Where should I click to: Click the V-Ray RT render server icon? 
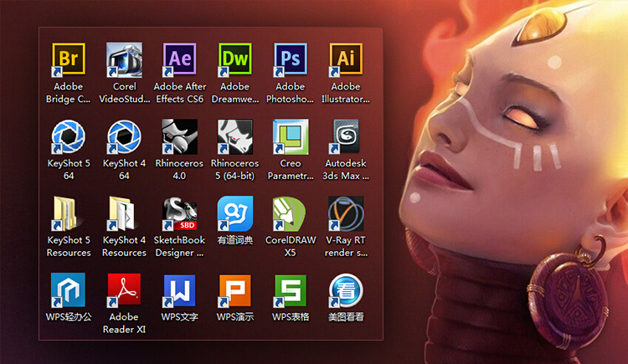pyautogui.click(x=346, y=213)
